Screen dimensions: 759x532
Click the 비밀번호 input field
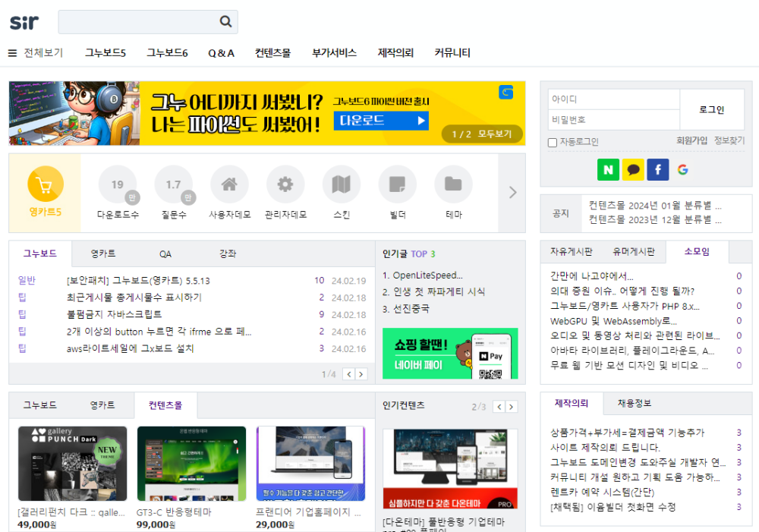tap(614, 120)
